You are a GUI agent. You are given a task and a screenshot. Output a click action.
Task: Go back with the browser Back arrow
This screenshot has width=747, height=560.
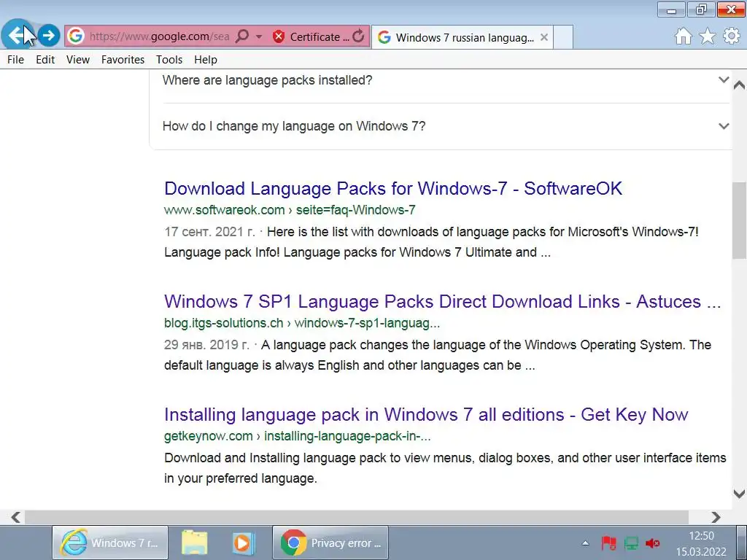pos(18,35)
